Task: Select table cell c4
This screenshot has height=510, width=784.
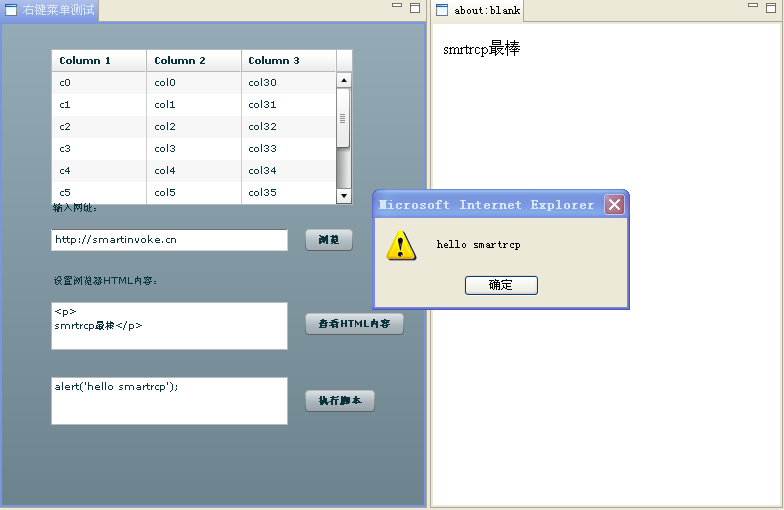Action: click(x=99, y=170)
